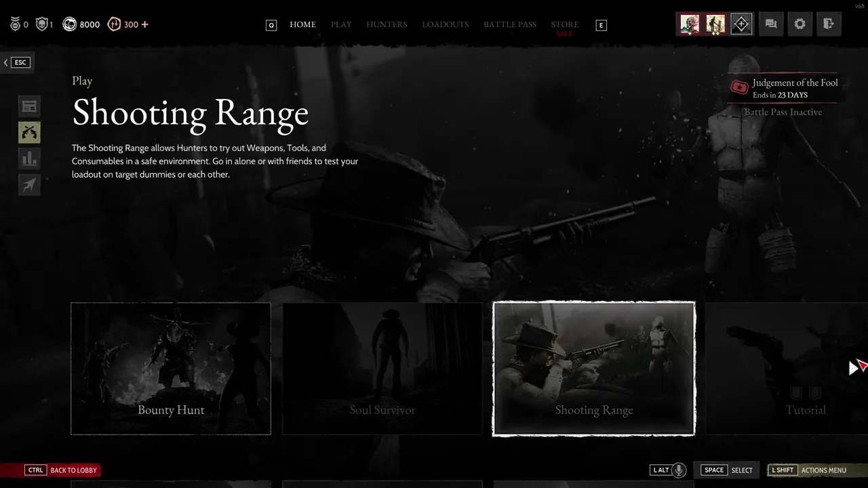Open the BATTLE PASS tab
This screenshot has height=488, width=868.
tap(510, 24)
